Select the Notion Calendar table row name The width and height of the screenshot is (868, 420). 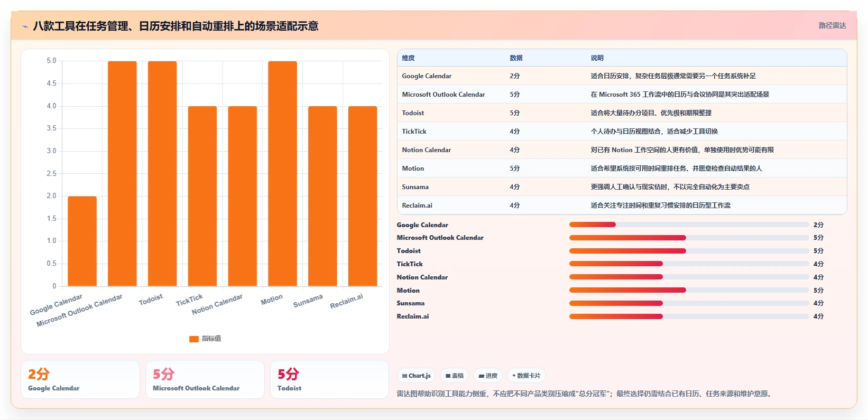pyautogui.click(x=426, y=150)
